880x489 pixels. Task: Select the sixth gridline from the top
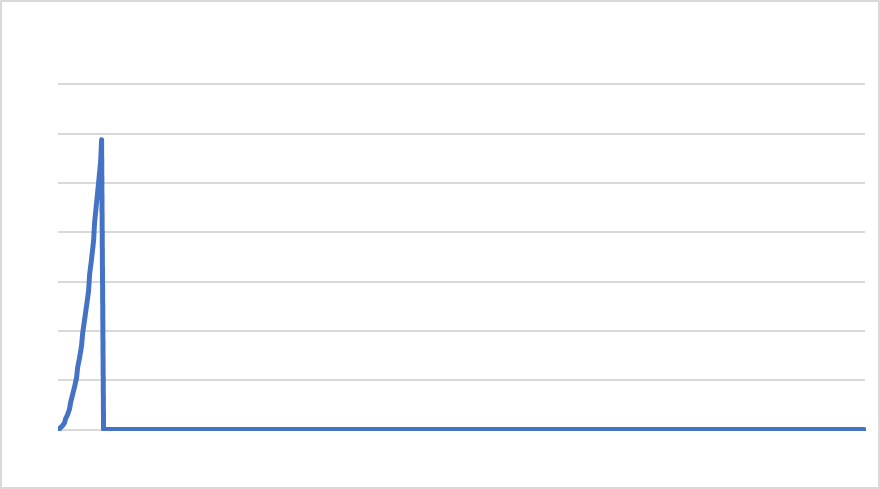pyautogui.click(x=461, y=331)
